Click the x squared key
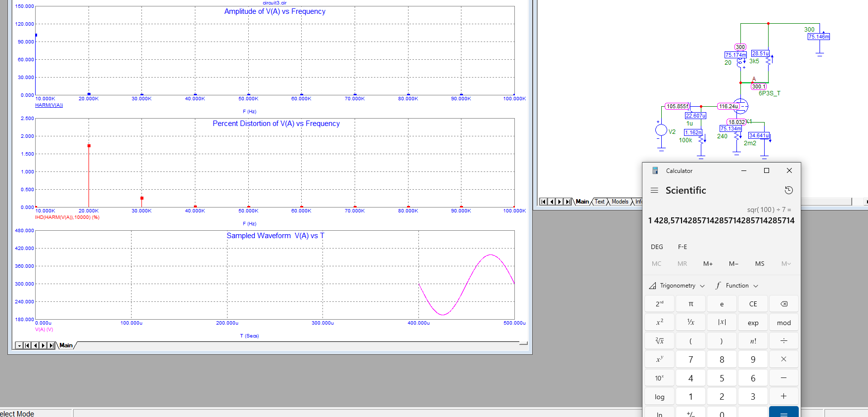The height and width of the screenshot is (417, 868). pos(660,323)
